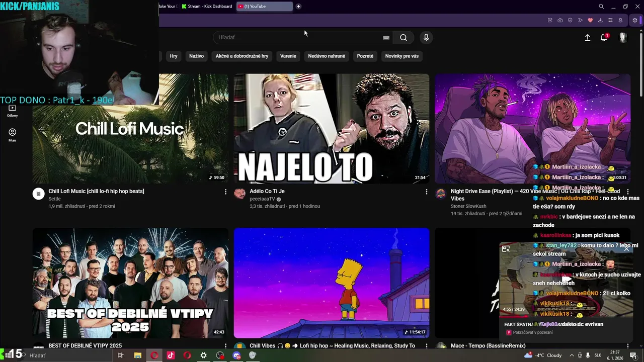The image size is (644, 362).
Task: Open OBS Studio from the taskbar
Action: (220, 355)
